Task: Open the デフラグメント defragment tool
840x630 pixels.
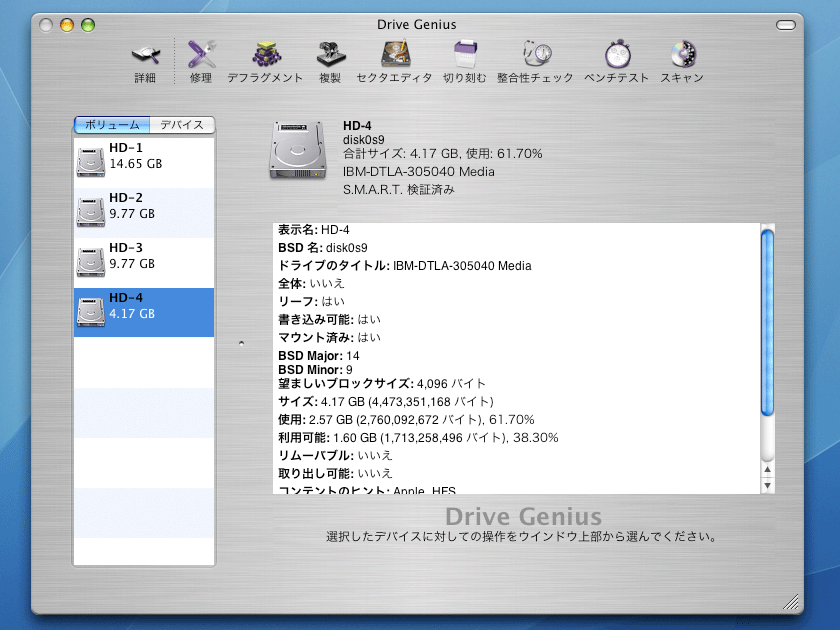Action: [x=266, y=54]
